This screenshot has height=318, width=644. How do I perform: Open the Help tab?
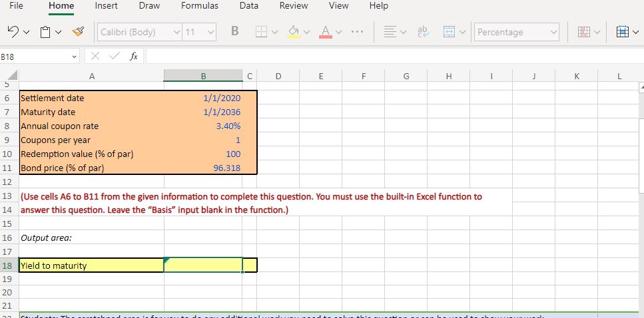click(379, 6)
